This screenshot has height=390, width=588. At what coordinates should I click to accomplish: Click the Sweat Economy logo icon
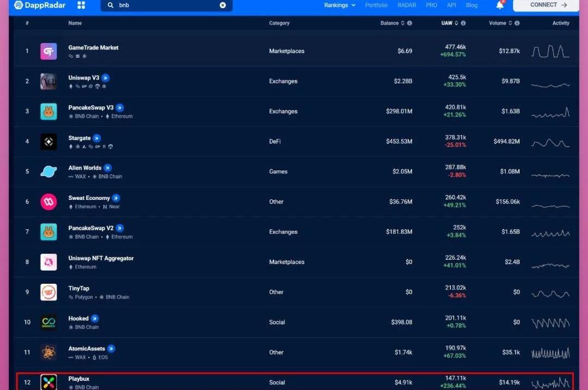pos(48,202)
